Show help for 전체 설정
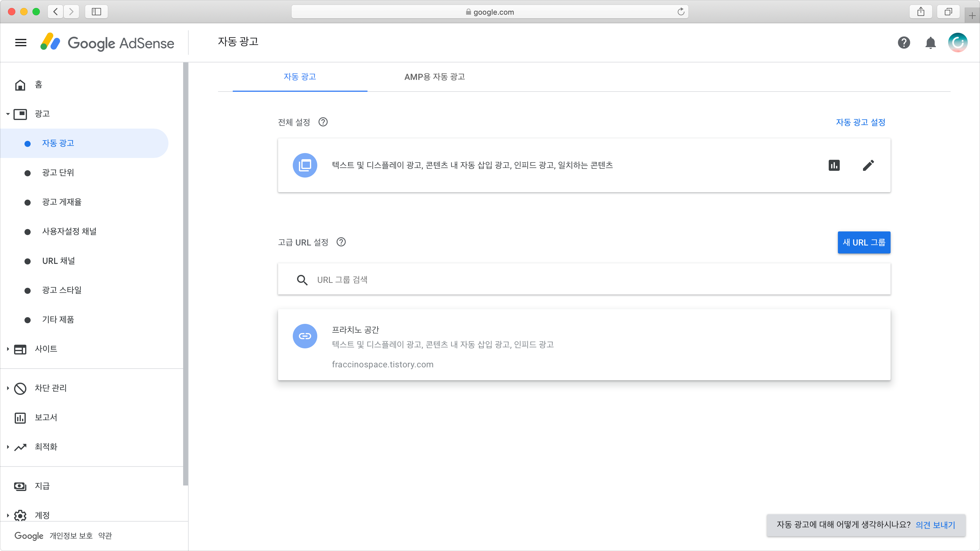The height and width of the screenshot is (551, 980). click(323, 122)
